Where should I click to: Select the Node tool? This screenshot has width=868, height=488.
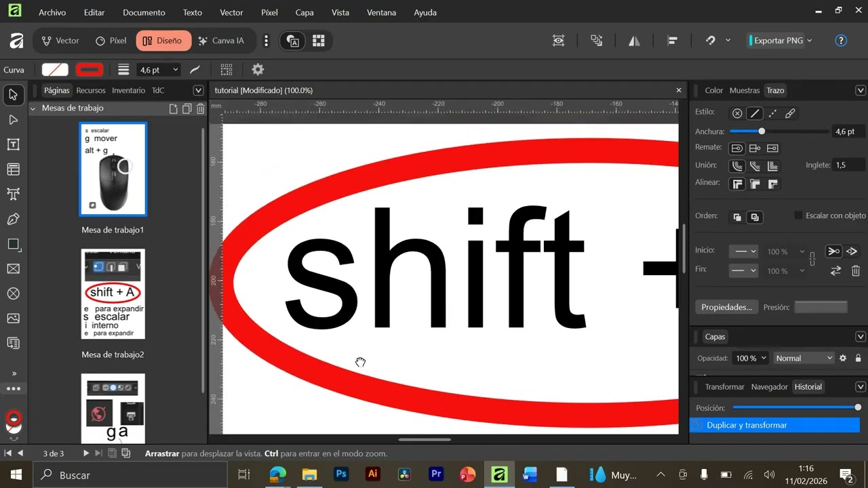coord(13,120)
